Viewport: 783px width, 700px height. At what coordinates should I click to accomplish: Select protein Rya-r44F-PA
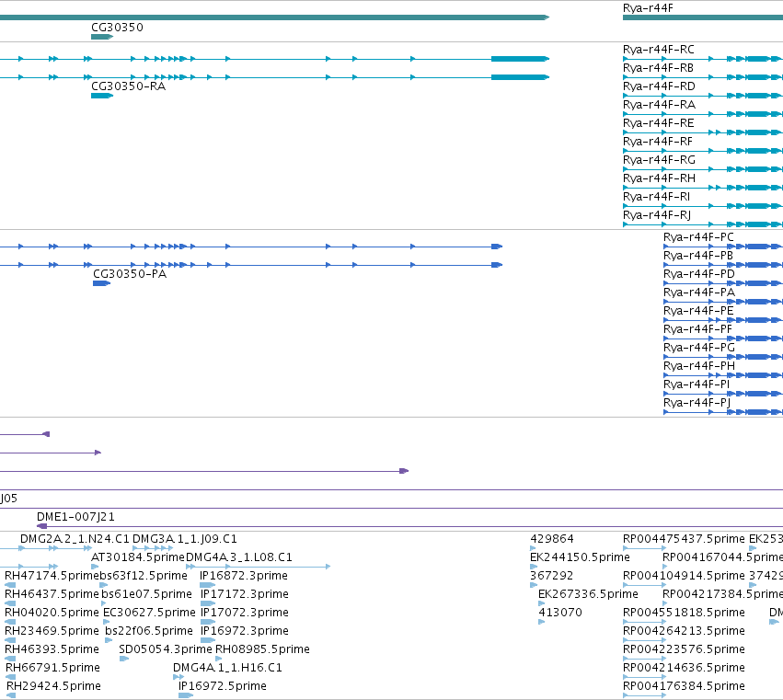point(699,293)
